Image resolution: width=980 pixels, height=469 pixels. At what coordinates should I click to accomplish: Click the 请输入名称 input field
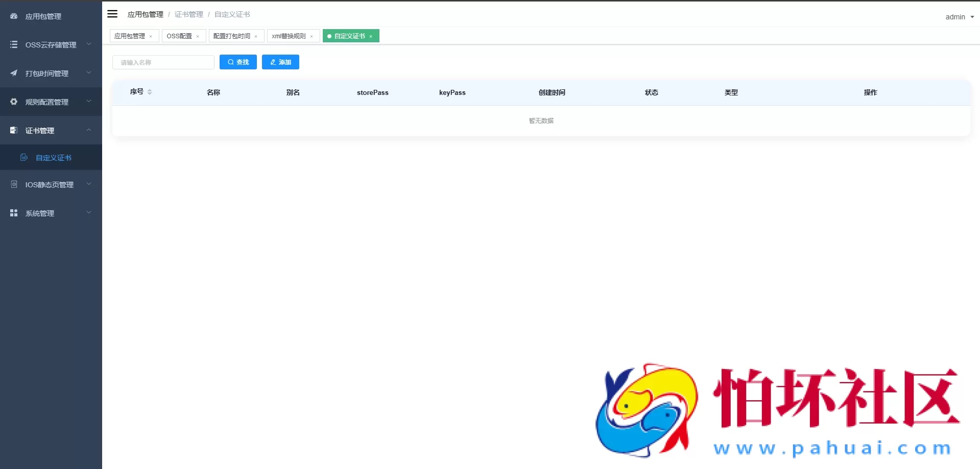point(163,62)
